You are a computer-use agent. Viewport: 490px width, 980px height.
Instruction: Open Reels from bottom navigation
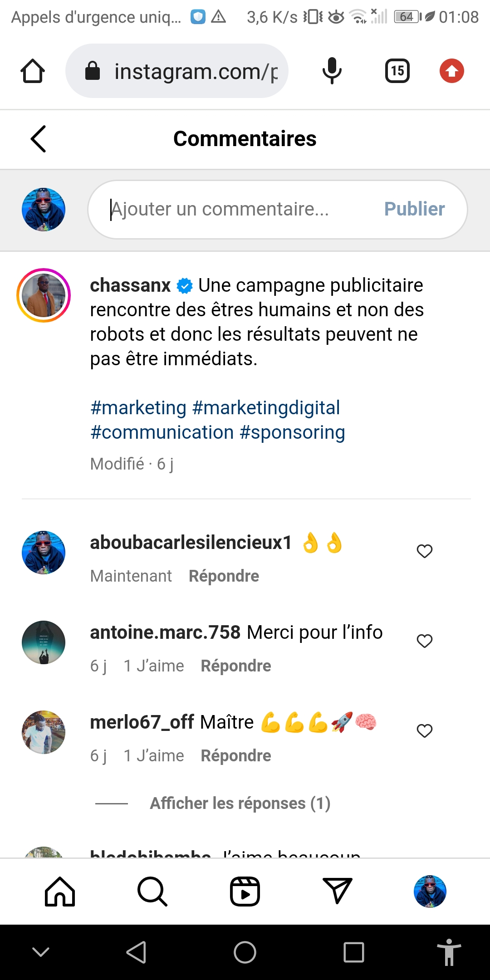(245, 892)
